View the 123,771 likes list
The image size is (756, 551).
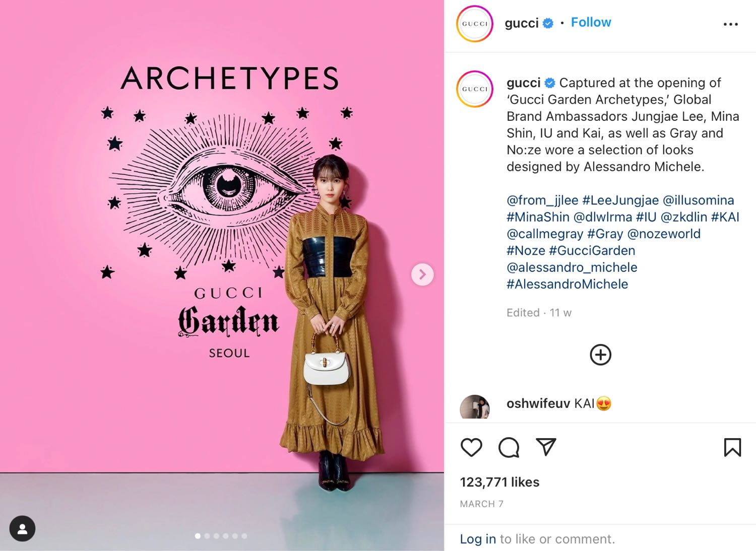pos(499,482)
